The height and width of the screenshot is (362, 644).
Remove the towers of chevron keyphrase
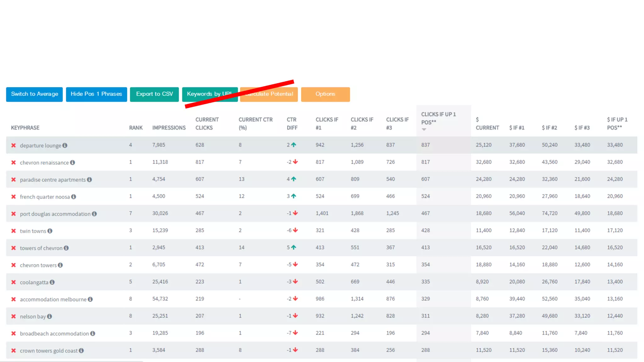(14, 248)
